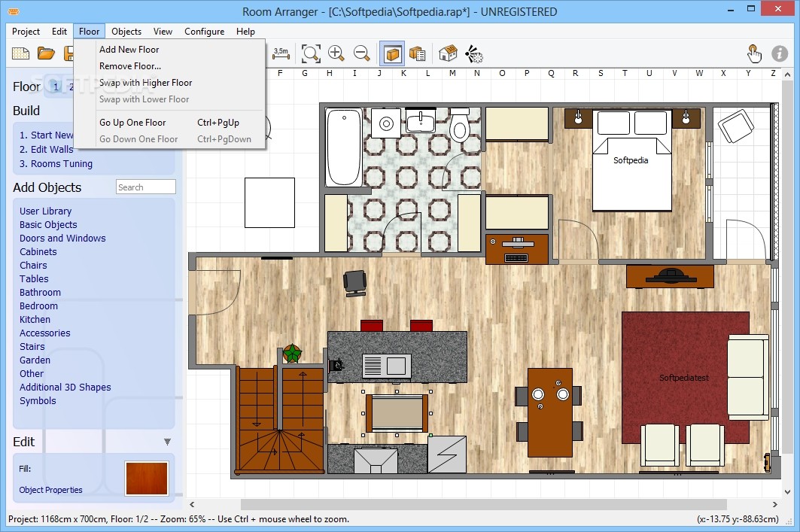Select the kitchen sink object

click(386, 366)
